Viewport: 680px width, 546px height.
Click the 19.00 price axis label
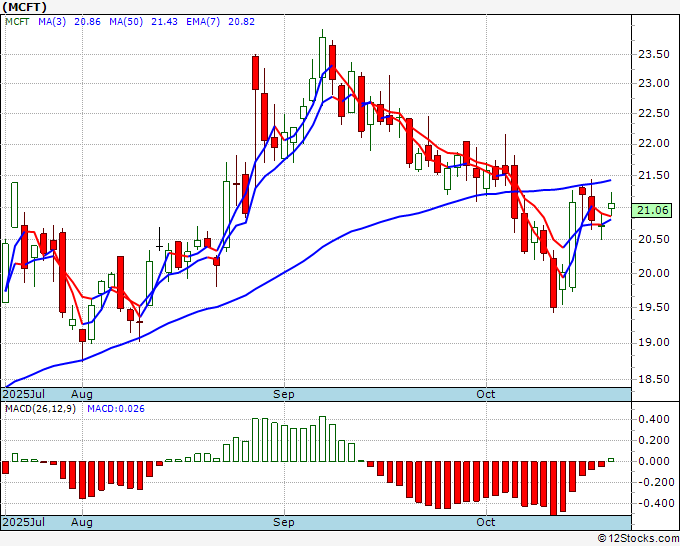point(654,343)
